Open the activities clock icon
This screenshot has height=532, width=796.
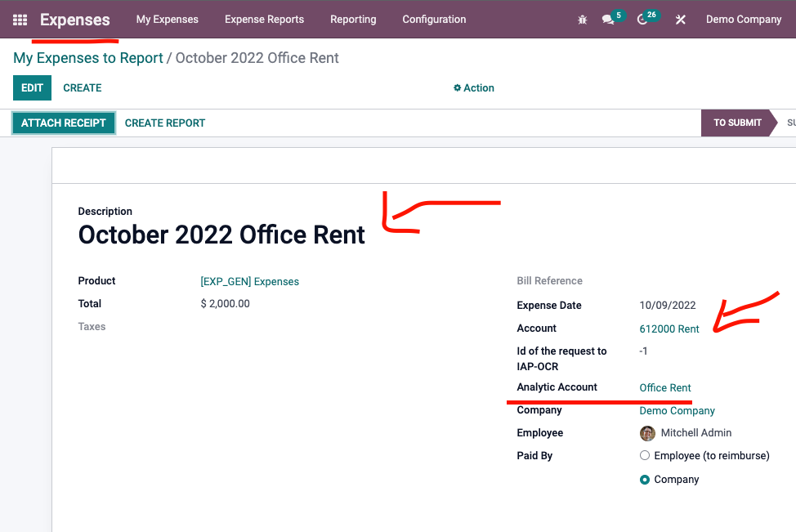pos(642,20)
